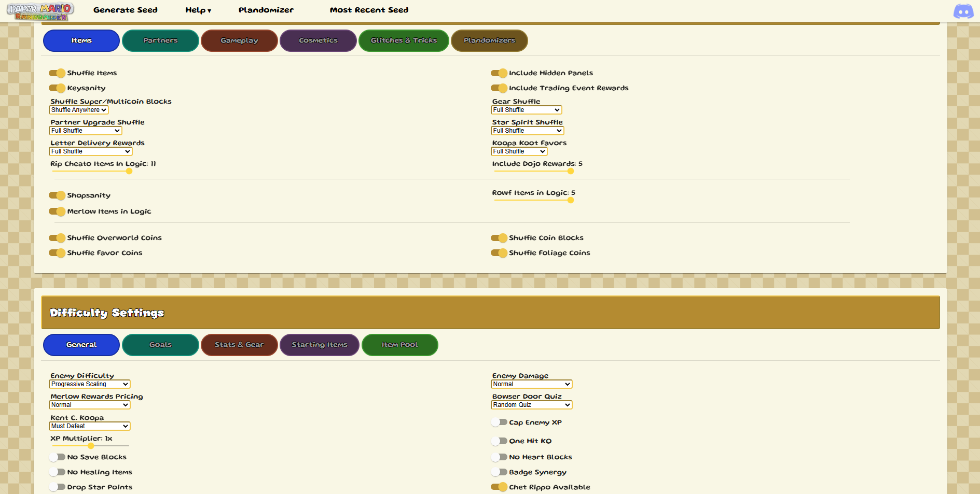Adjust XP Multiplier slider
The height and width of the screenshot is (494, 980).
tap(91, 446)
